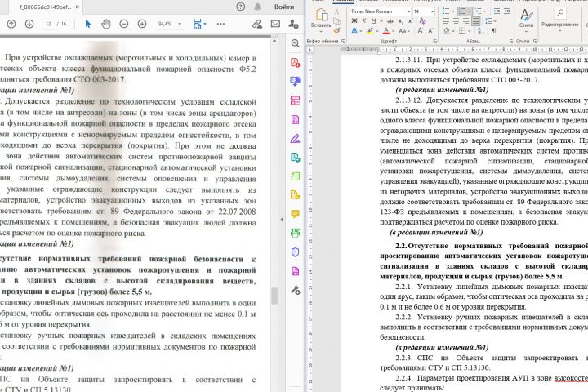Click the page number field showing 12
Screen dimensions: 588x392
pos(48,24)
